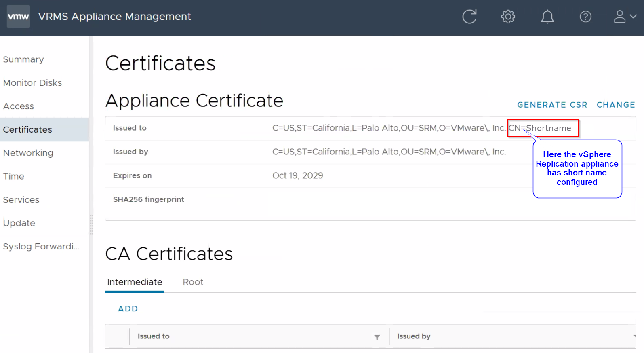
Task: Click the VMware vmw logo
Action: coord(19,17)
